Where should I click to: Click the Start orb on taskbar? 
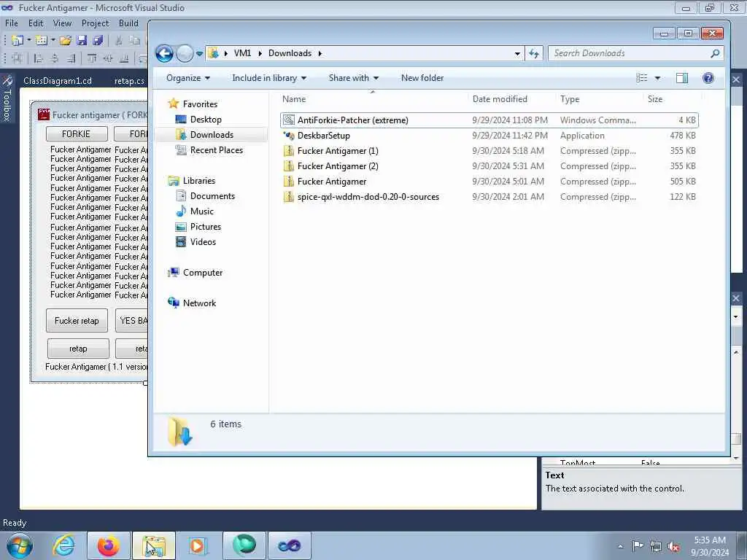pos(20,545)
